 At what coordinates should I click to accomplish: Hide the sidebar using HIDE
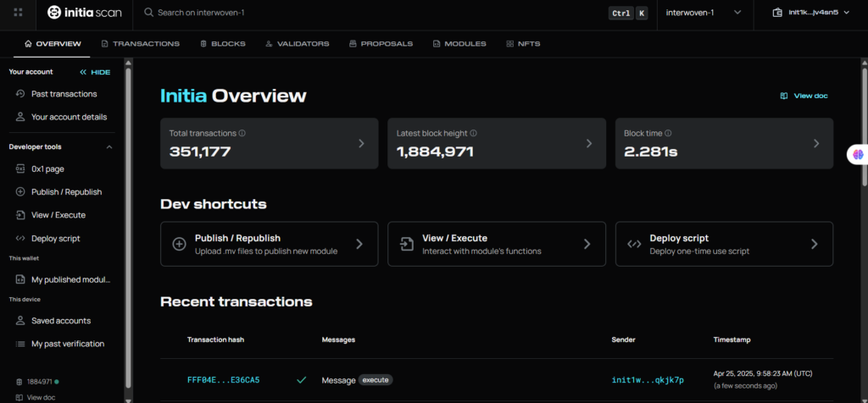(x=95, y=73)
